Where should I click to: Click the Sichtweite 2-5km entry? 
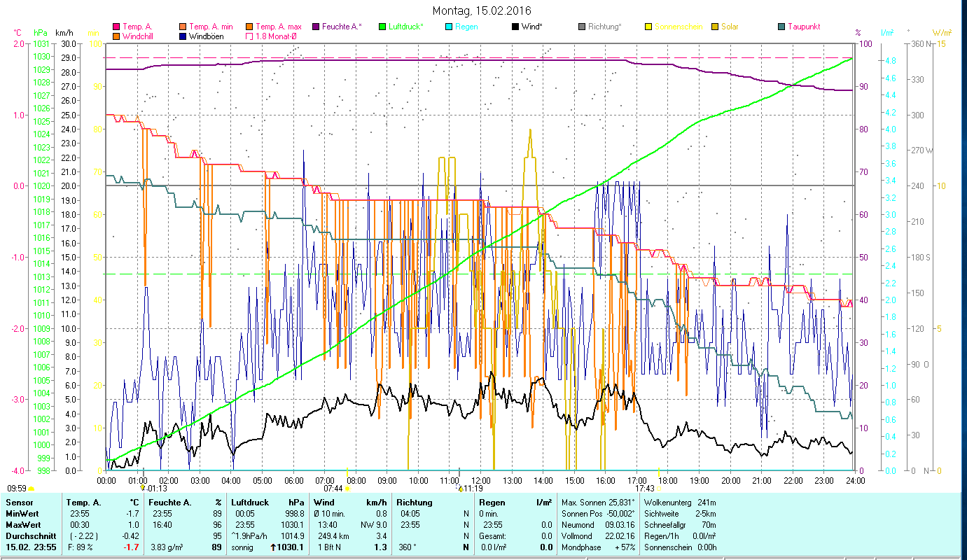point(680,513)
